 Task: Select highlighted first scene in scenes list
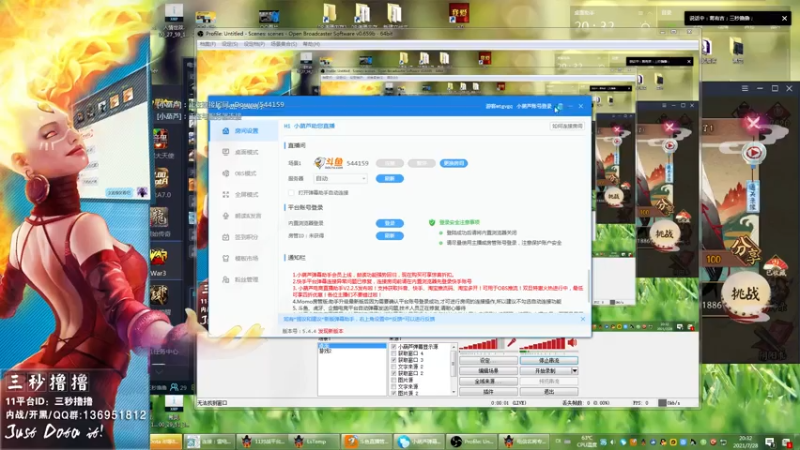352,345
